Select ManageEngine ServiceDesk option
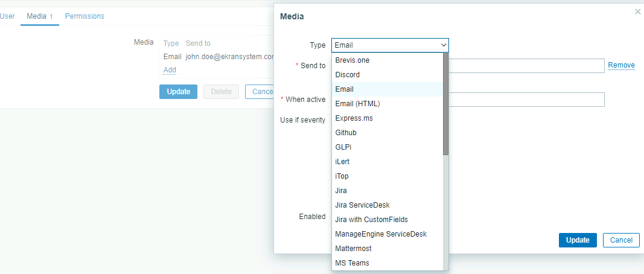This screenshot has height=274, width=644. [x=381, y=234]
